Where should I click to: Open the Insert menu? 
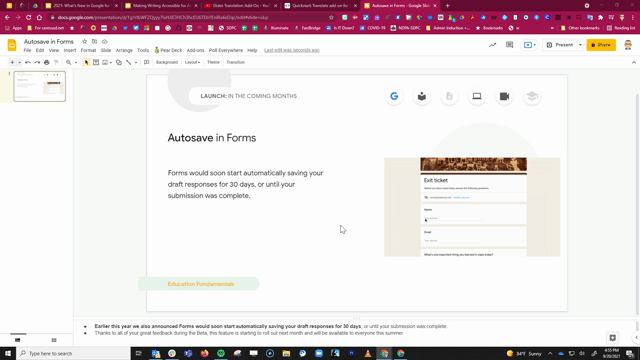(x=70, y=50)
